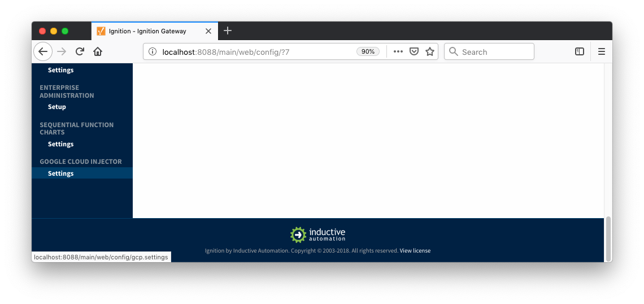Open Google Cloud Injector Settings
The width and height of the screenshot is (644, 304).
60,173
